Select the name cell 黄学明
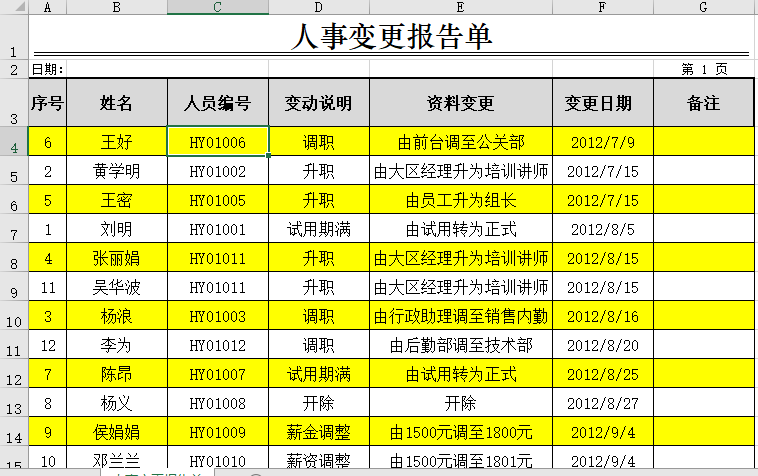The height and width of the screenshot is (476, 758). [116, 171]
